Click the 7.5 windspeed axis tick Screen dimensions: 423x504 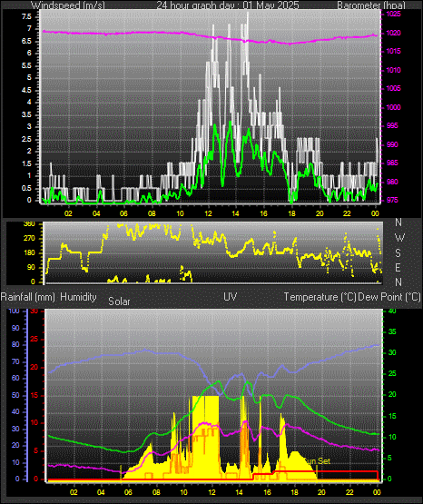26,16
